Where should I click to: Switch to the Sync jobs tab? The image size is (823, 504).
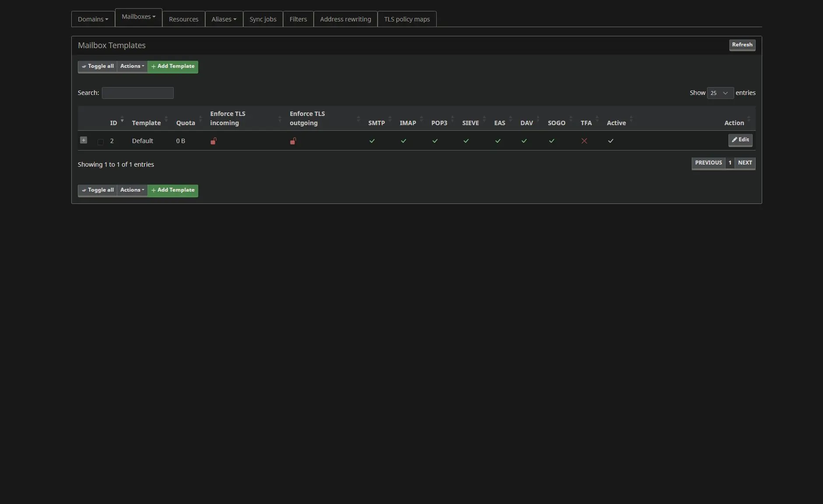point(263,19)
